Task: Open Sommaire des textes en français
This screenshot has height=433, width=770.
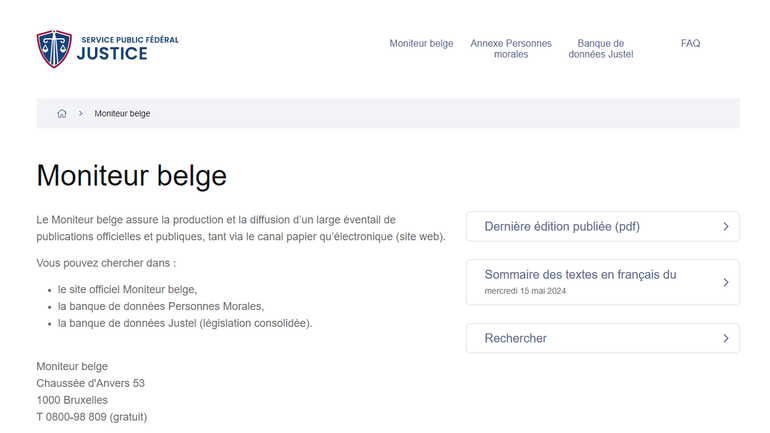Action: point(580,275)
